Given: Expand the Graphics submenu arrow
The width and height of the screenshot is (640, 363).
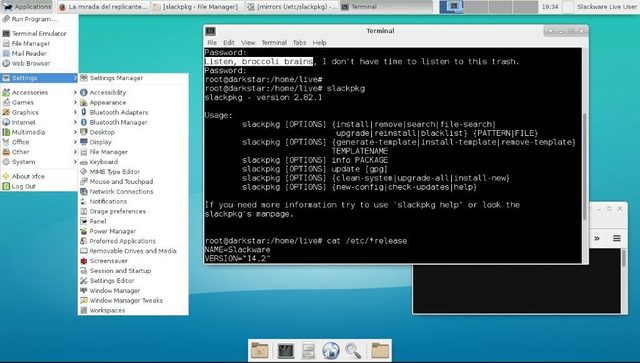Looking at the screenshot, I should [75, 112].
